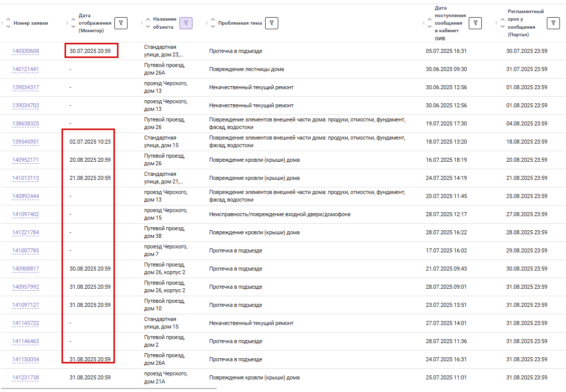Open request 139034703

[x=26, y=105]
